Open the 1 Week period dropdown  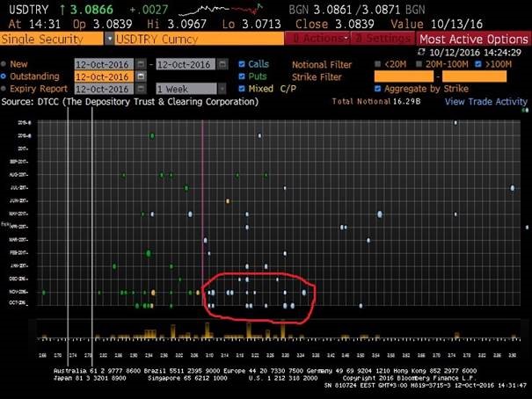pyautogui.click(x=222, y=89)
